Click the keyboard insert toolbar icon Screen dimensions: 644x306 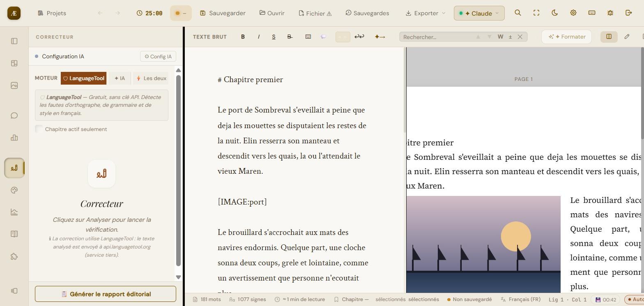tap(308, 37)
